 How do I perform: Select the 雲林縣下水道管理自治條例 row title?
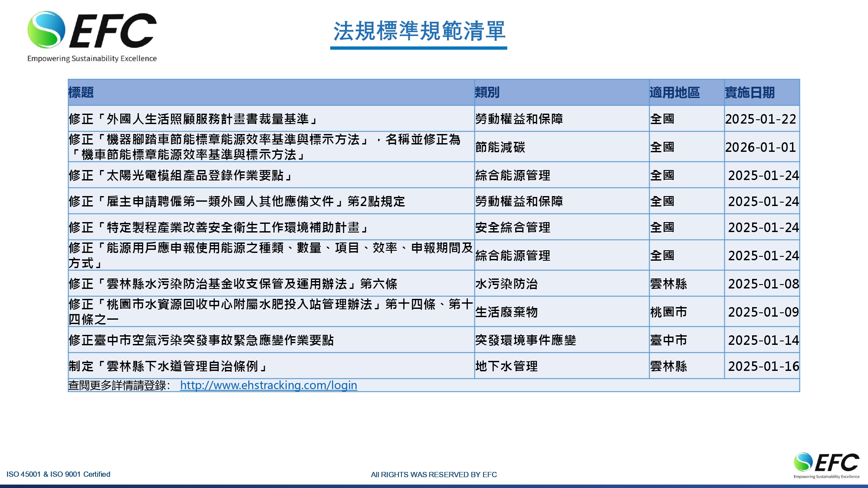(169, 366)
